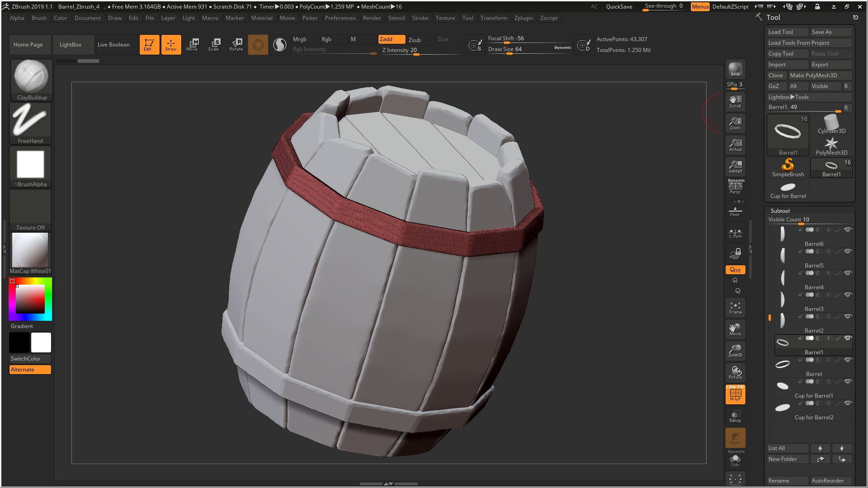Set canvas to Actual size
Image resolution: width=868 pixels, height=488 pixels.
[735, 145]
